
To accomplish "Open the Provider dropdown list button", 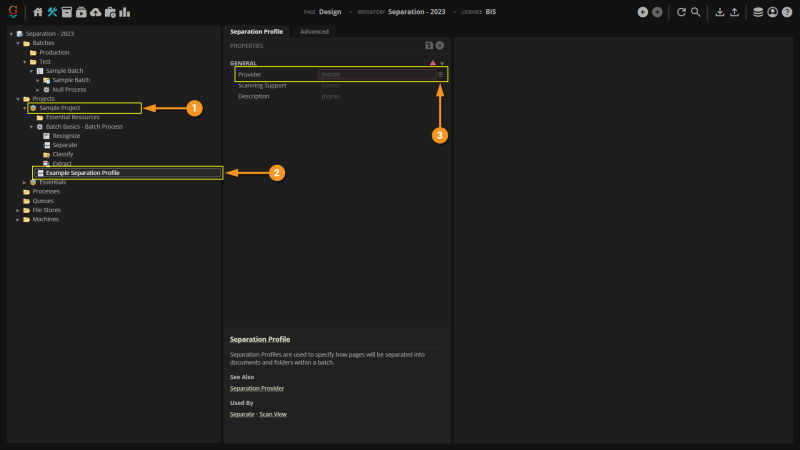I will click(x=440, y=74).
